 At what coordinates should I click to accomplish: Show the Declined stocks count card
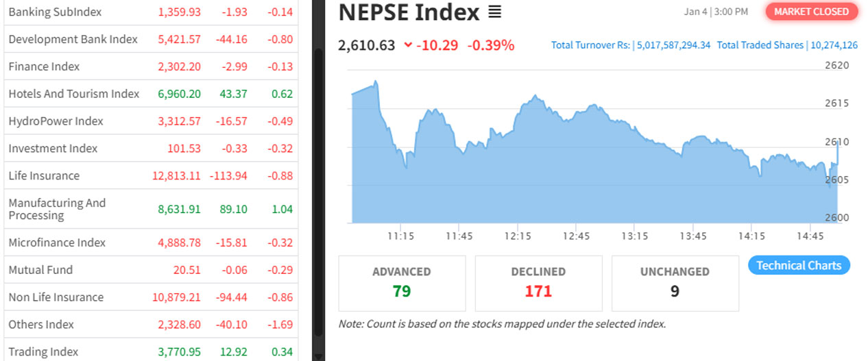[538, 283]
